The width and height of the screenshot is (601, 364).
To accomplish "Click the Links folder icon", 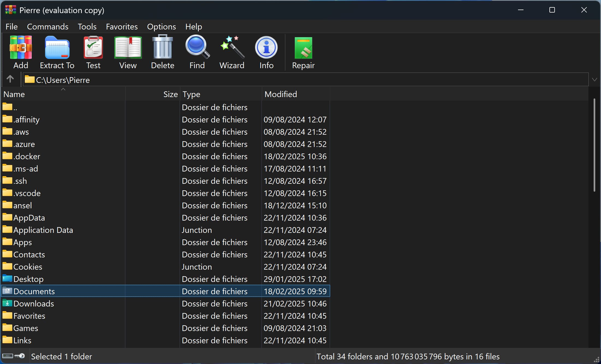I will pyautogui.click(x=7, y=340).
